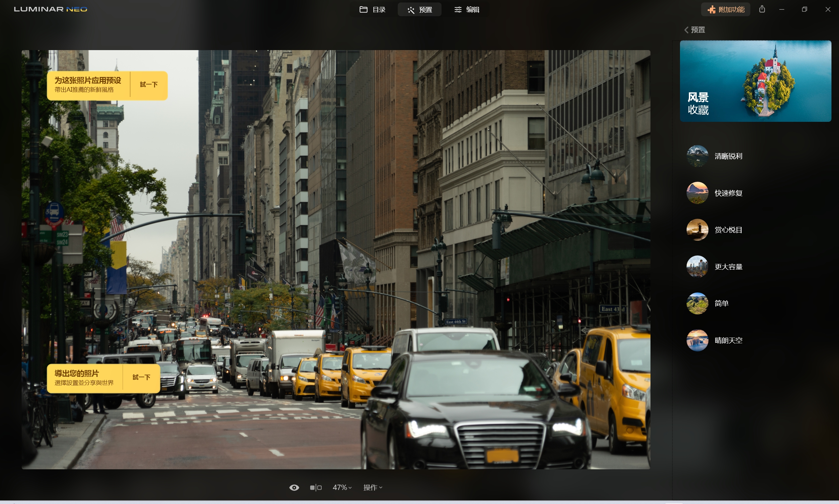Click the Luminar Neo logo
This screenshot has height=504, width=839.
[x=50, y=9]
